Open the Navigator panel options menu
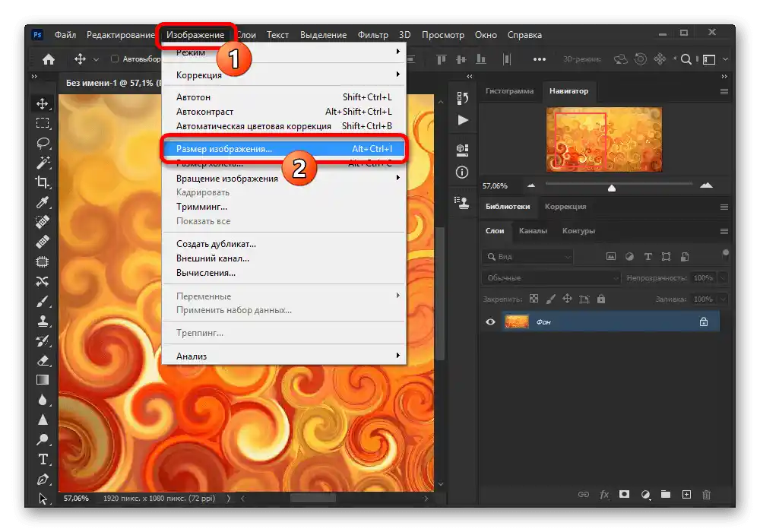 pos(724,91)
